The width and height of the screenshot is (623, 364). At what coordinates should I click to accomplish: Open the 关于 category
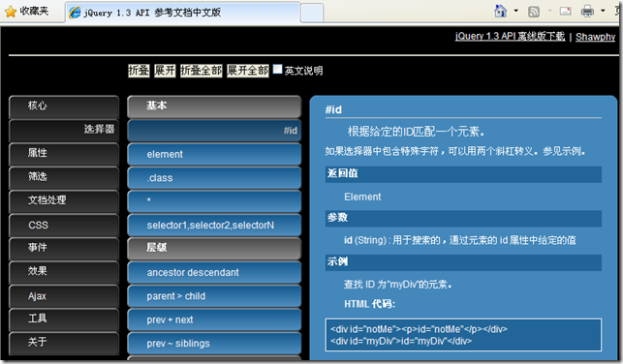(x=64, y=344)
